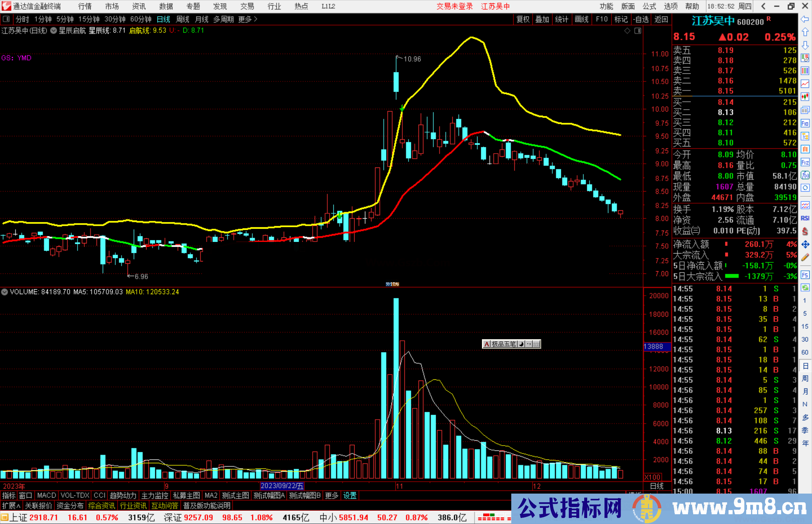
Task: Click the f(x) formula sidebar icon
Action: [805, 175]
